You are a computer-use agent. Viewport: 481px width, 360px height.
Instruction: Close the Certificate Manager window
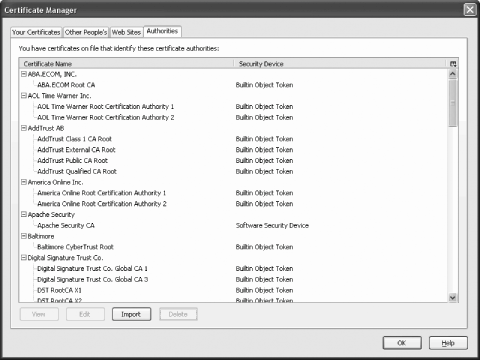point(470,10)
